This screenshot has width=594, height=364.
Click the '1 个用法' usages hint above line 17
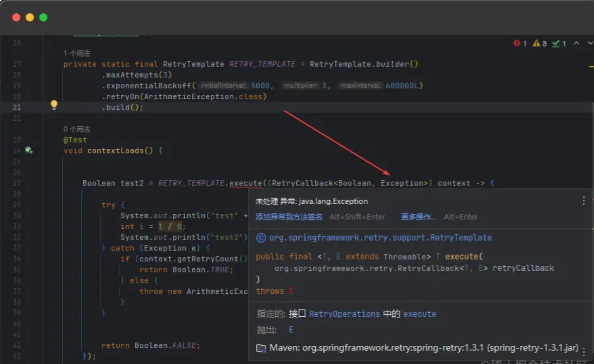click(x=77, y=53)
